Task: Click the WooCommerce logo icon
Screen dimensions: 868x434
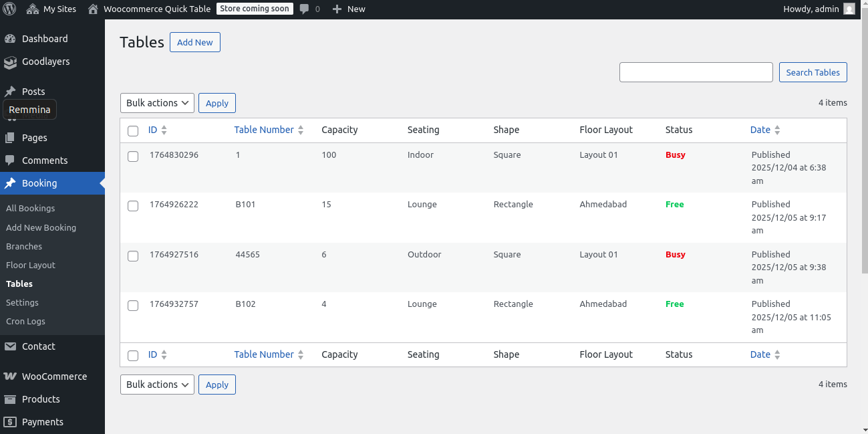Action: point(10,376)
